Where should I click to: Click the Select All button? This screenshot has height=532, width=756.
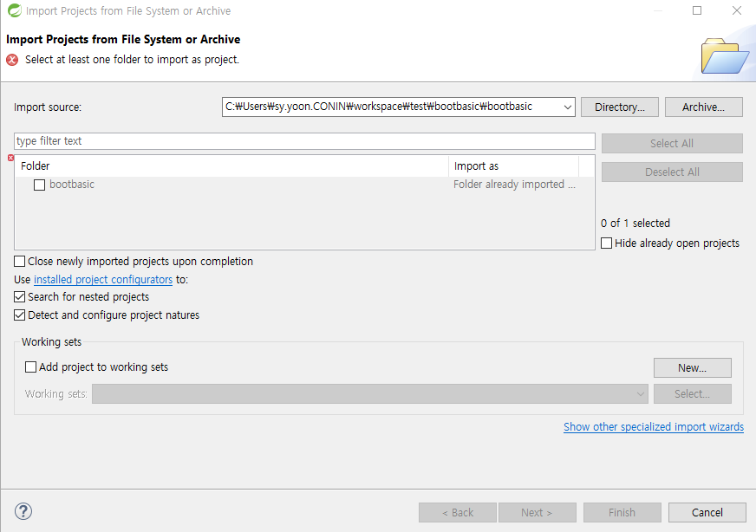pos(672,143)
